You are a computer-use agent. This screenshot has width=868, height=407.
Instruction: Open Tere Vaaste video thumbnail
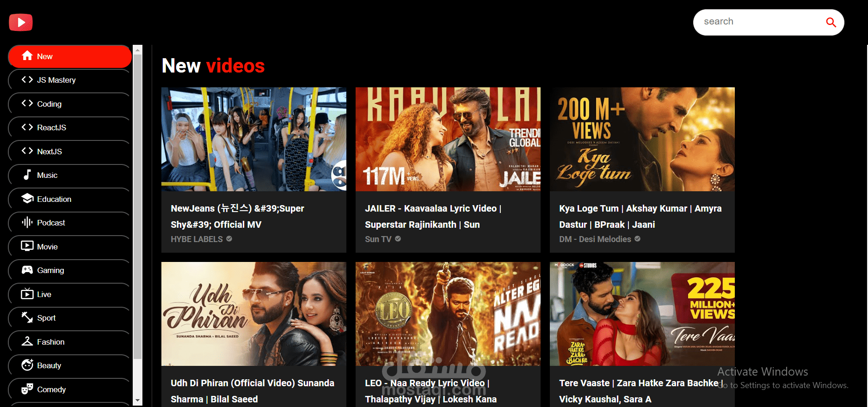coord(642,314)
